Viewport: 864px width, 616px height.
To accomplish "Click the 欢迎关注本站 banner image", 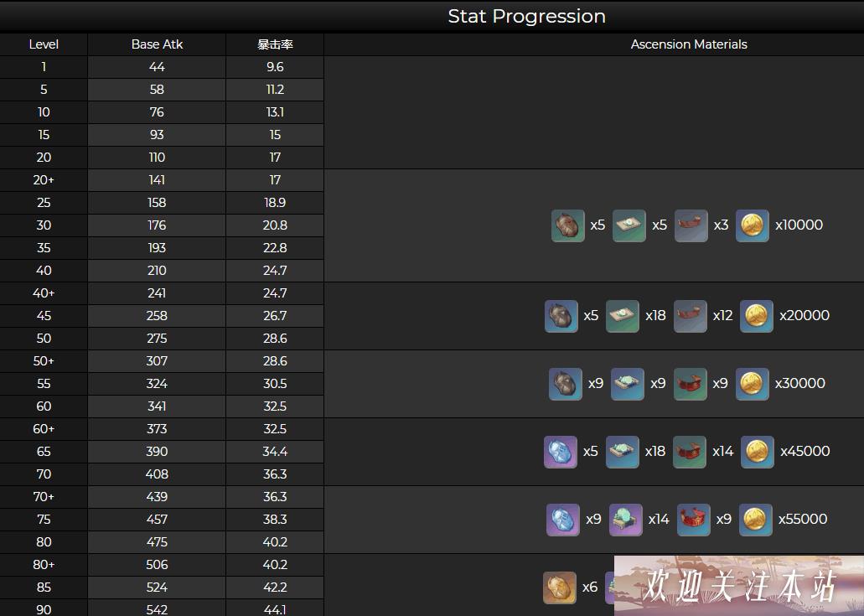I will coord(739,585).
